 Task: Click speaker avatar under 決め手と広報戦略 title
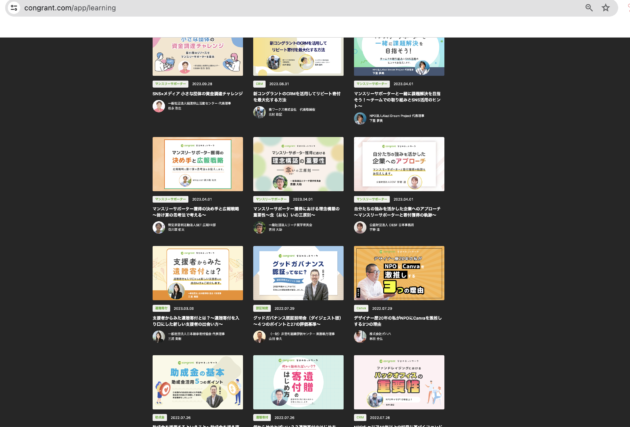coord(159,227)
